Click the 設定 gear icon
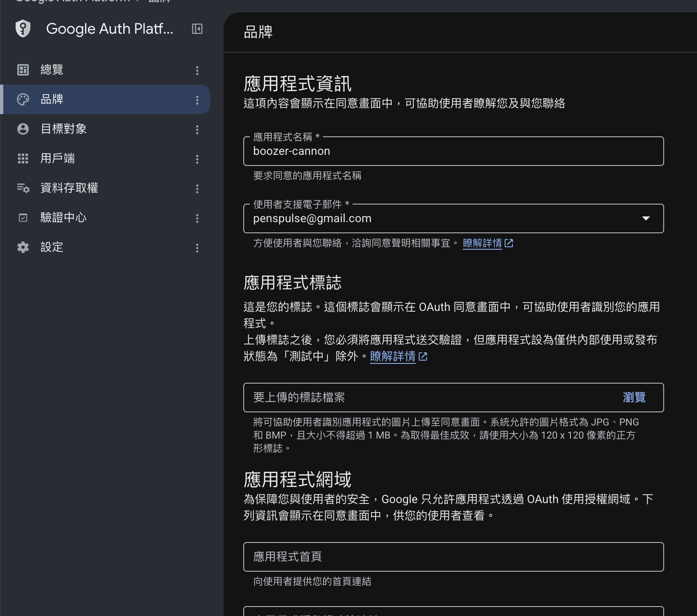The image size is (697, 616). (x=23, y=247)
